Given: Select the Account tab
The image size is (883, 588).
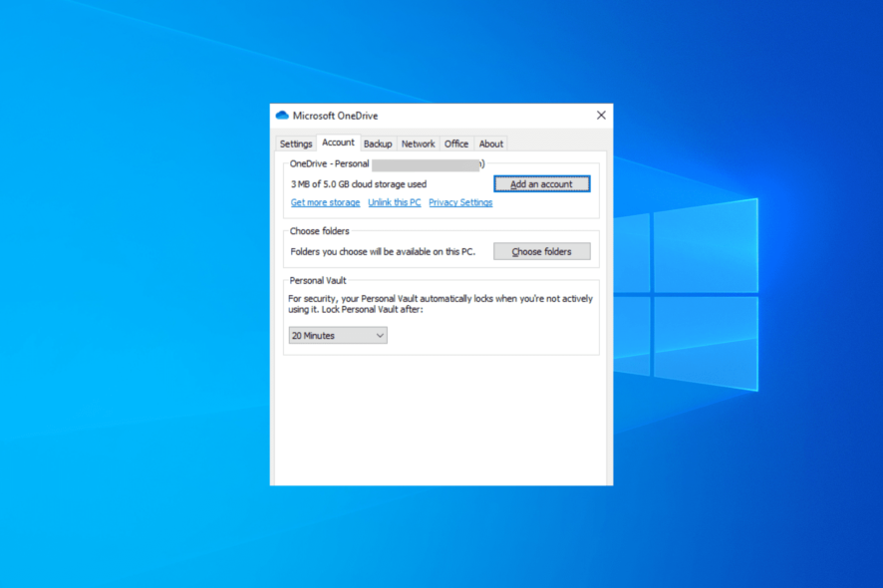Looking at the screenshot, I should click(338, 143).
